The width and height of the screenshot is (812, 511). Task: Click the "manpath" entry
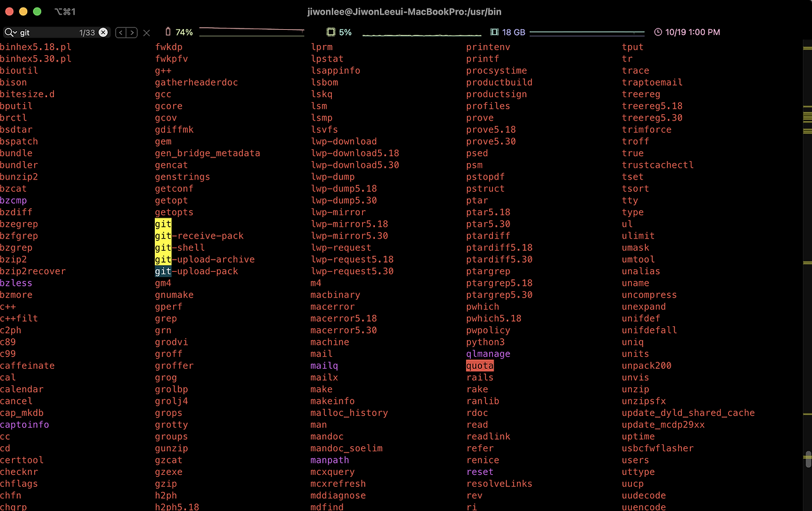(x=330, y=460)
